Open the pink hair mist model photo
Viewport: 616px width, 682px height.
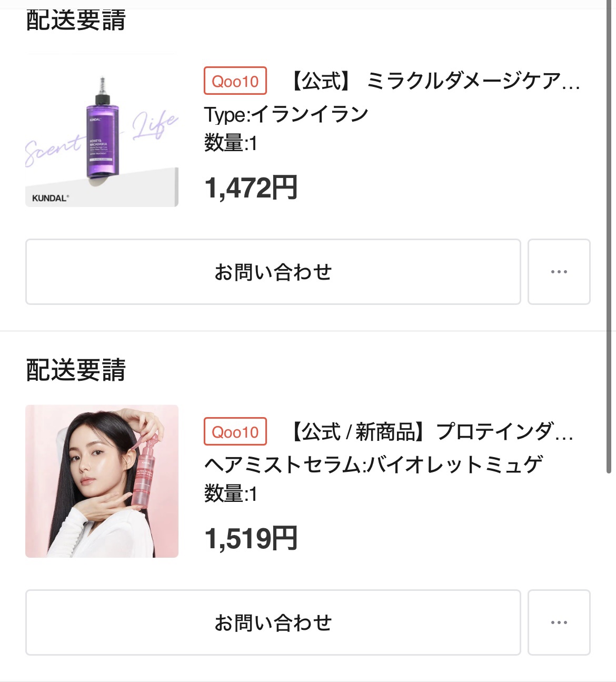[102, 481]
